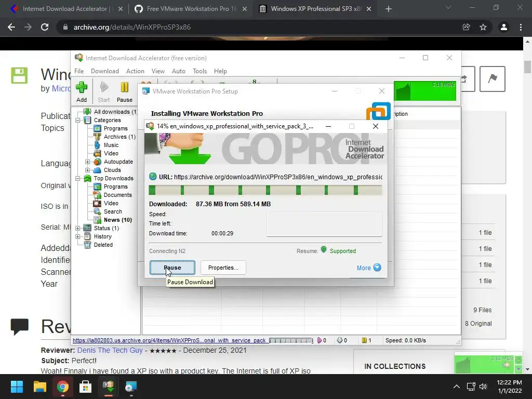The width and height of the screenshot is (532, 399).
Task: Click the green speed graph in toolbar
Action: 425,90
